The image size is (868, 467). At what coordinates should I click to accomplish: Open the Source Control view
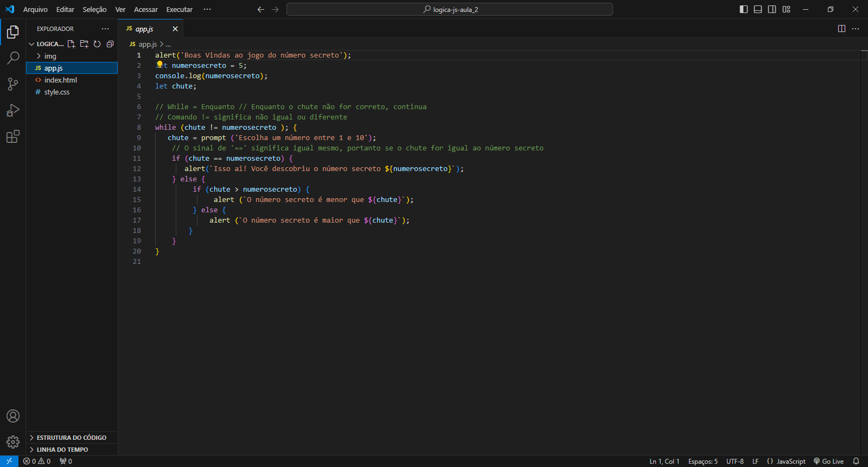tap(13, 84)
